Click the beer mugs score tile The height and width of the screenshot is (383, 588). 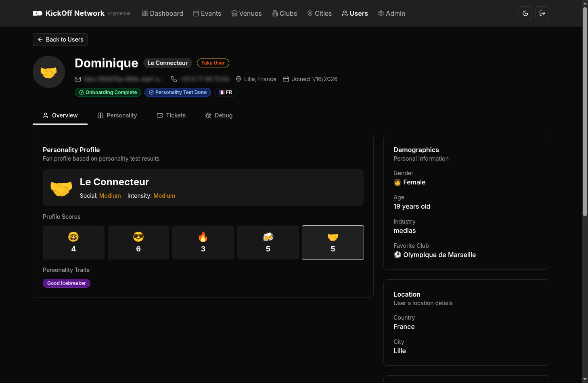pos(268,243)
